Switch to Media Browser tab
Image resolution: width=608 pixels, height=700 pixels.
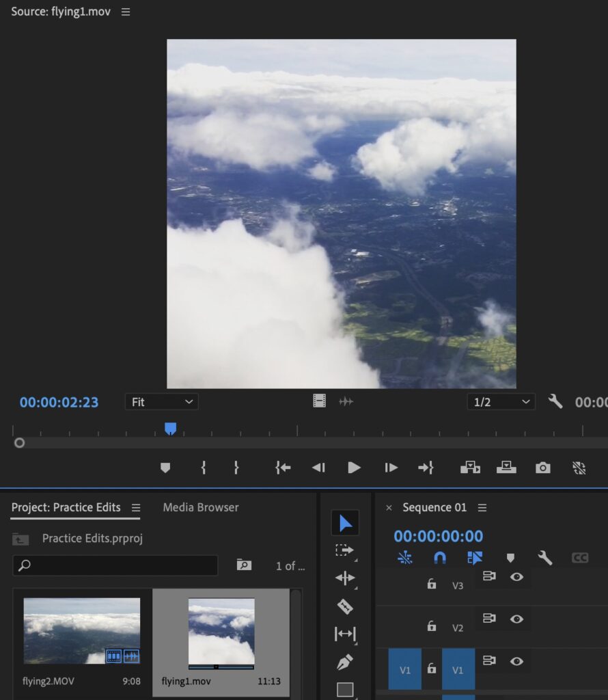(201, 508)
